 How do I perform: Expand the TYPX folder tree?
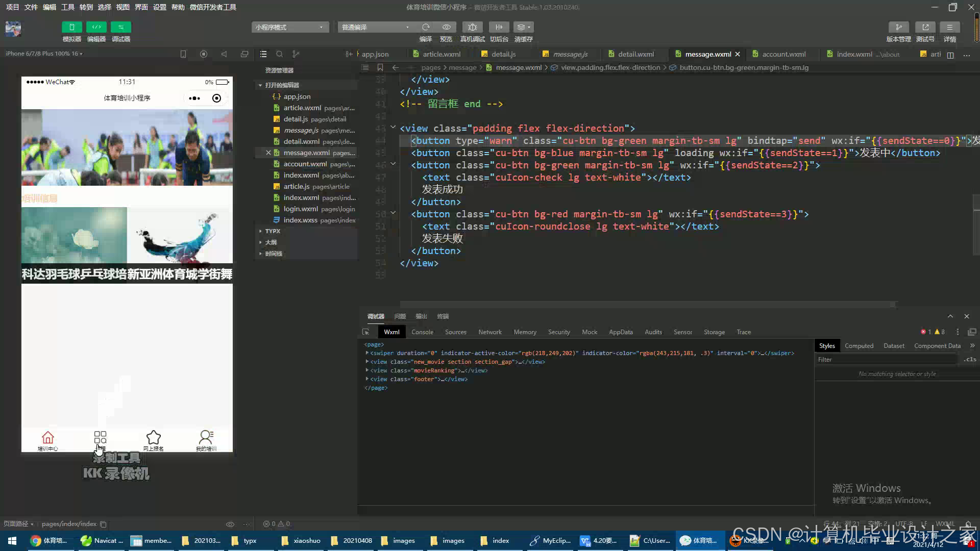273,231
